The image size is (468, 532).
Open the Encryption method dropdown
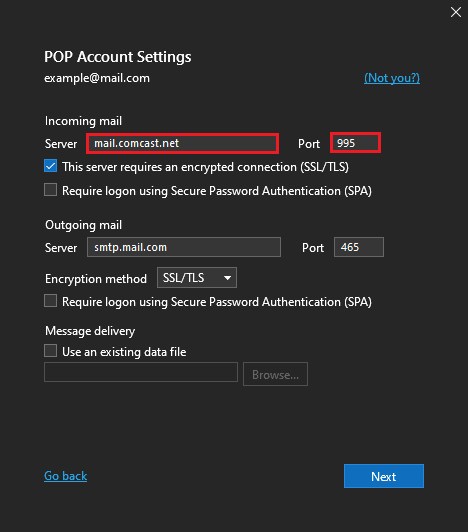(197, 278)
